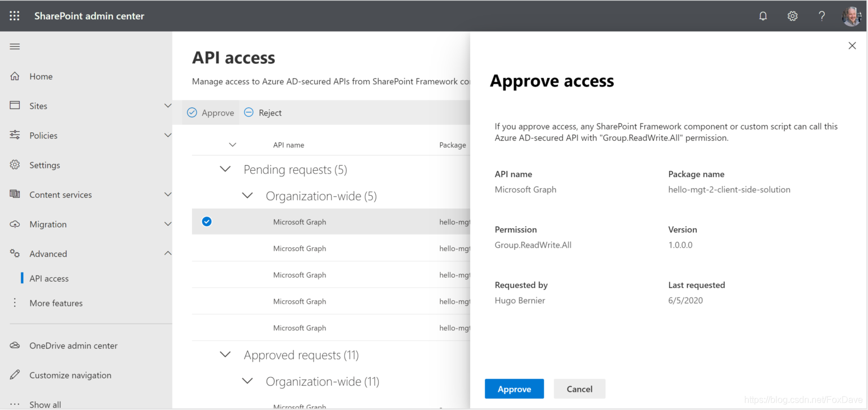
Task: Open Settings in the sidebar
Action: click(45, 165)
